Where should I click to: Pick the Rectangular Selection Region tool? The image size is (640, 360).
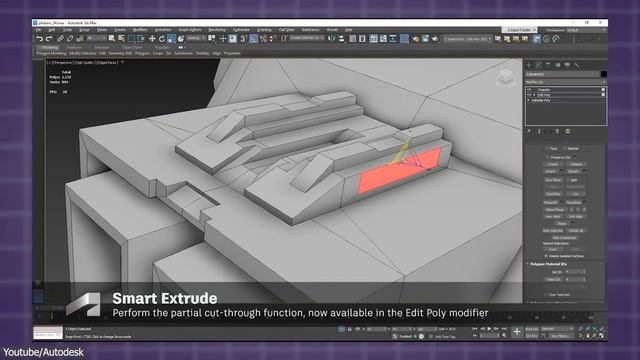click(x=131, y=39)
